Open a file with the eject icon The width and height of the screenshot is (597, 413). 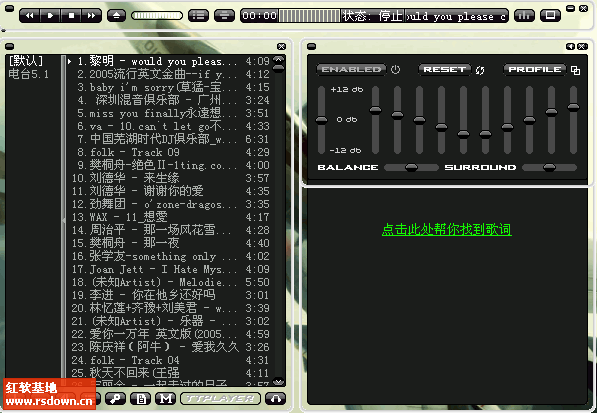(116, 16)
